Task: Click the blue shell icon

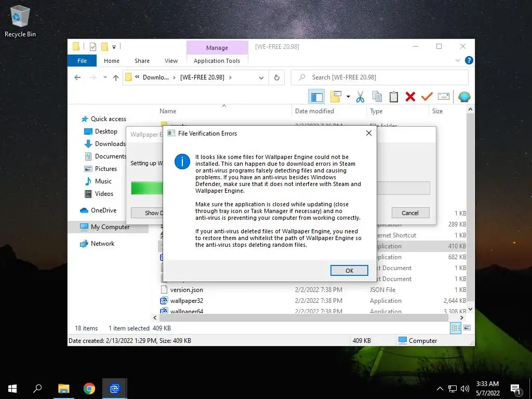Action: tap(464, 97)
